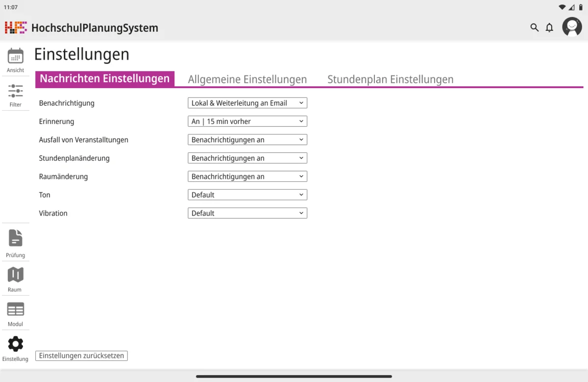The image size is (588, 382).
Task: Switch to Stundenplan Einstellungen tab
Action: (390, 79)
